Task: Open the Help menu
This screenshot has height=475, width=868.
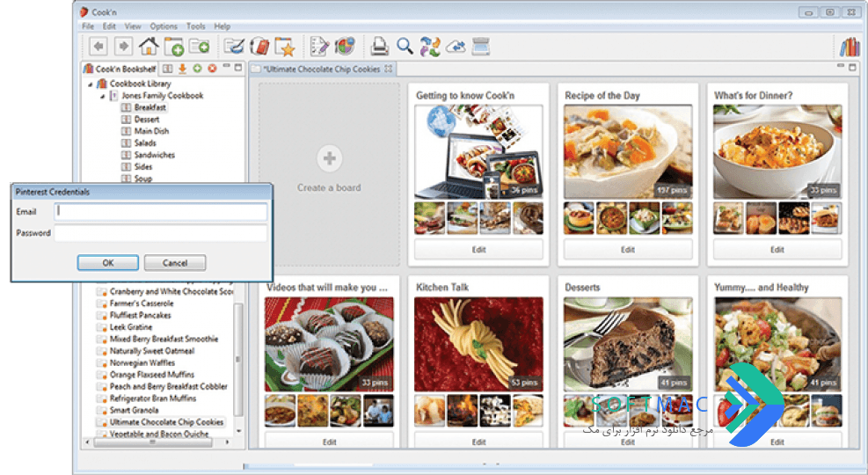Action: click(x=222, y=26)
